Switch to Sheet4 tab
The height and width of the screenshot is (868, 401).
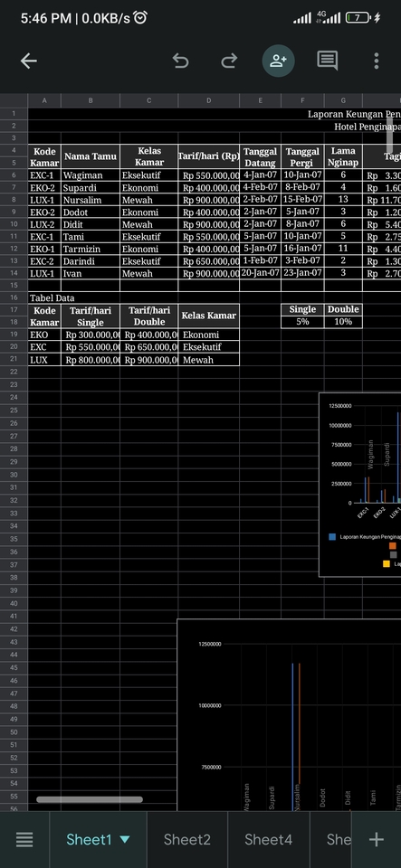click(x=269, y=840)
